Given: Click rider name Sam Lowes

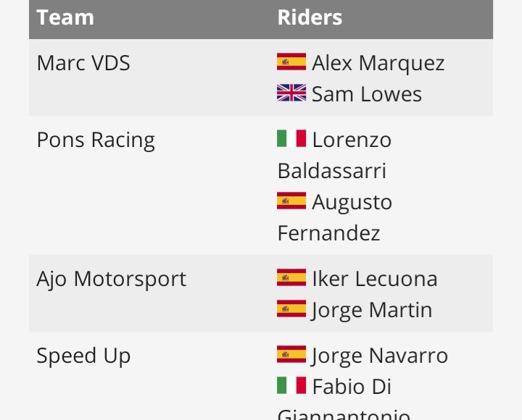Looking at the screenshot, I should (x=366, y=94).
